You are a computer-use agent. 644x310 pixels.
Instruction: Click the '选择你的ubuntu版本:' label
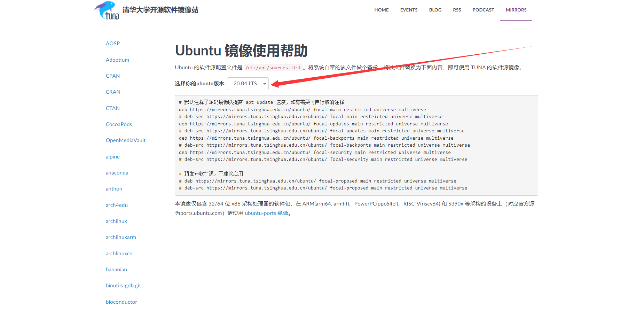point(200,84)
